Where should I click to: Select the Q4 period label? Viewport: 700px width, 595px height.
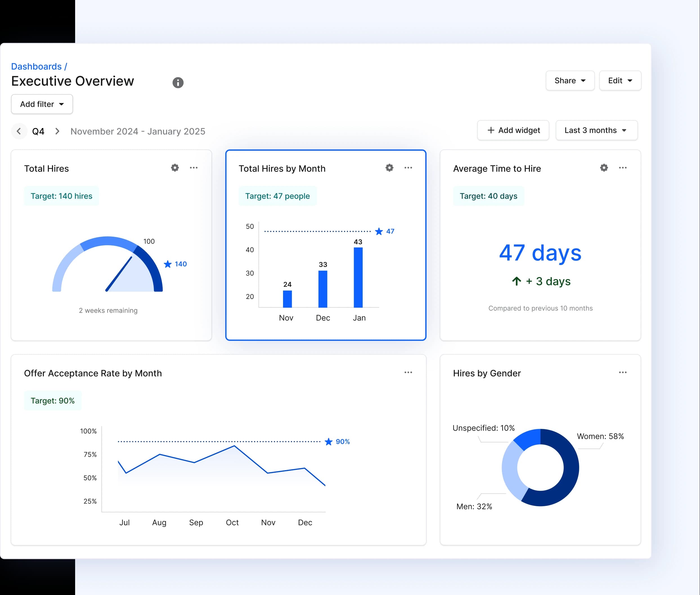click(38, 131)
